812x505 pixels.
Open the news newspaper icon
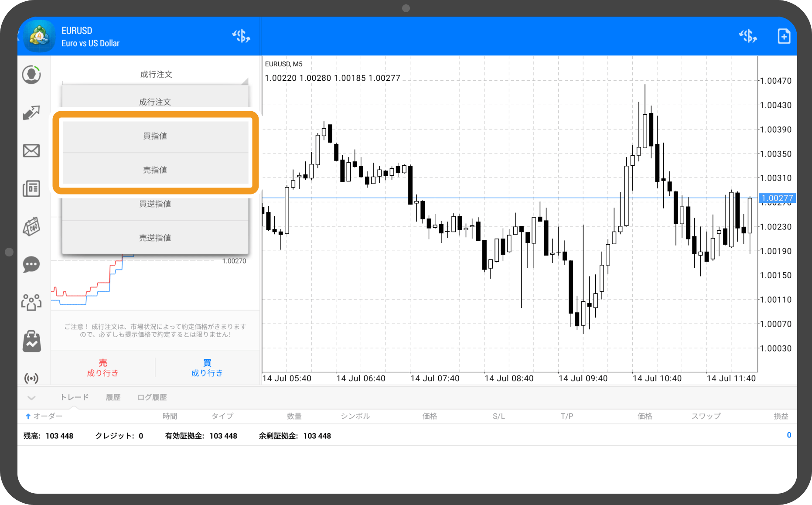[x=31, y=189]
